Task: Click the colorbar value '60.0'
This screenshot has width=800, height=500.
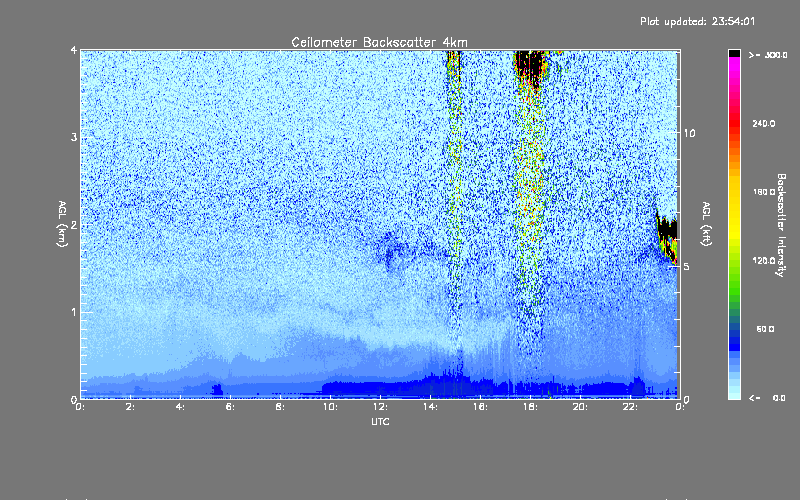Action: coord(765,329)
